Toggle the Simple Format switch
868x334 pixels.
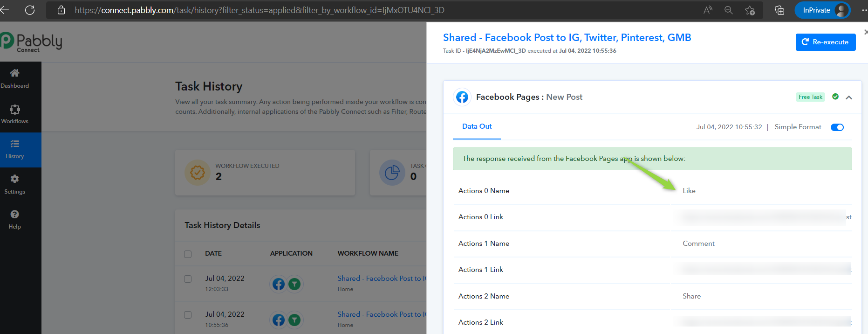click(x=837, y=127)
